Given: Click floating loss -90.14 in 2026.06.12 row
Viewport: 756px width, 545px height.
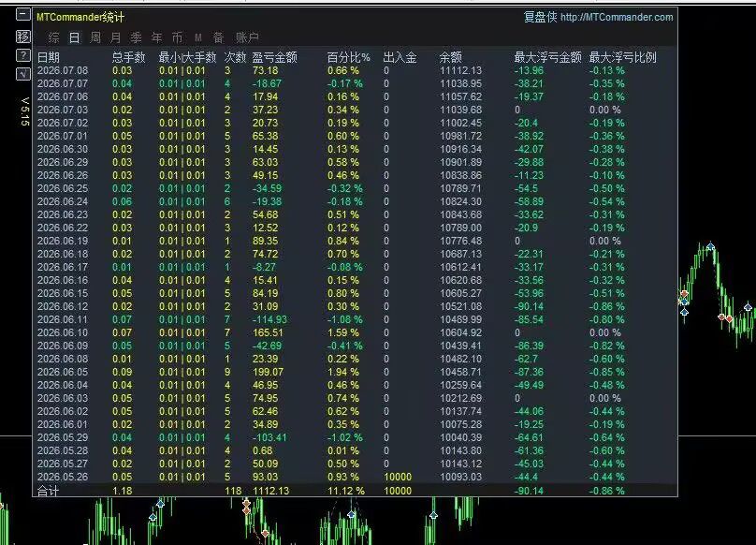Looking at the screenshot, I should click(529, 306).
